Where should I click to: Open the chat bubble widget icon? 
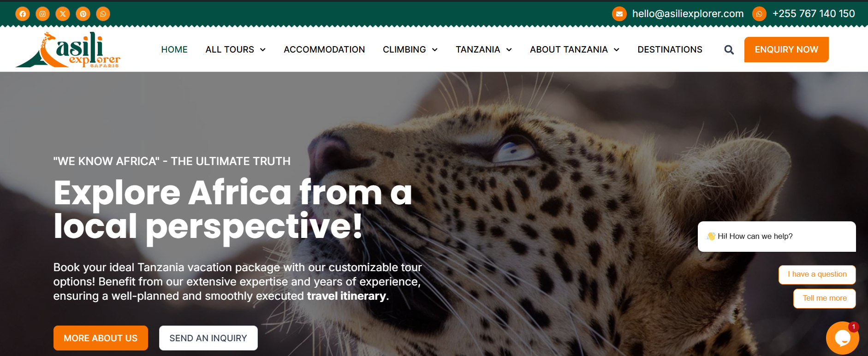[x=842, y=338]
